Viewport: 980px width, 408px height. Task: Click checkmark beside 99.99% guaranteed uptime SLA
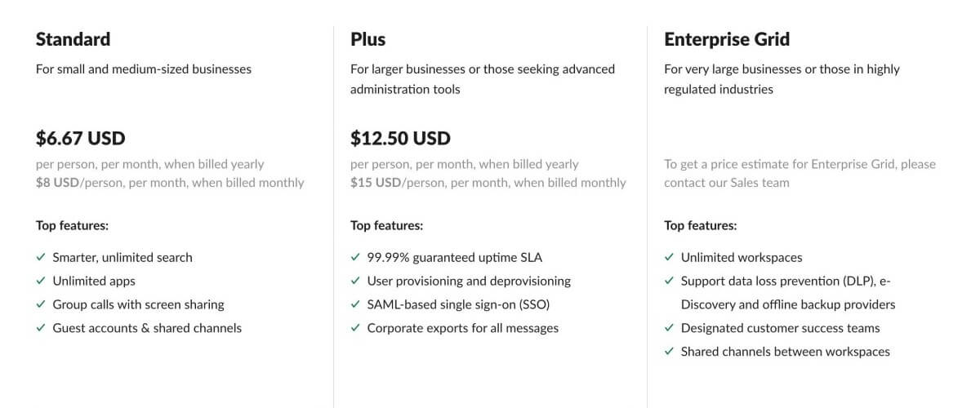pos(355,257)
